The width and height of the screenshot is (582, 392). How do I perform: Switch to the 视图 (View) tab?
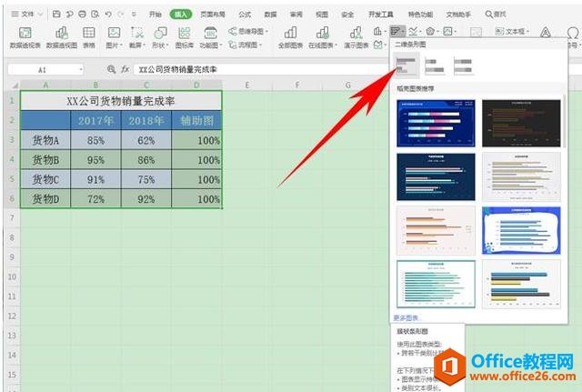[x=322, y=15]
